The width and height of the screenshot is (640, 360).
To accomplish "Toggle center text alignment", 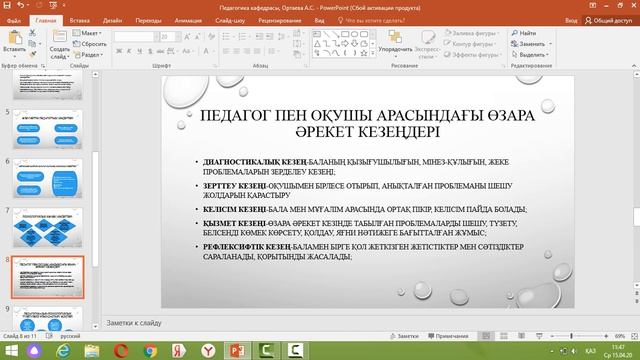I will click(236, 51).
